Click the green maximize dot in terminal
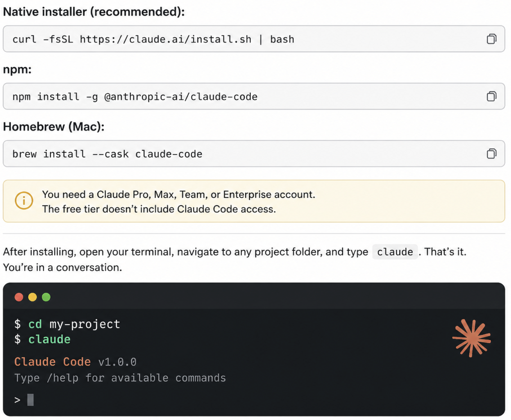The width and height of the screenshot is (511, 420). pyautogui.click(x=46, y=297)
